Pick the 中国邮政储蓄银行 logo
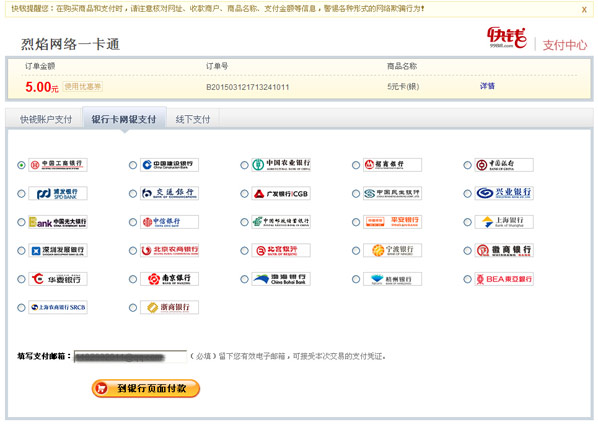The image size is (598, 427). click(x=281, y=222)
